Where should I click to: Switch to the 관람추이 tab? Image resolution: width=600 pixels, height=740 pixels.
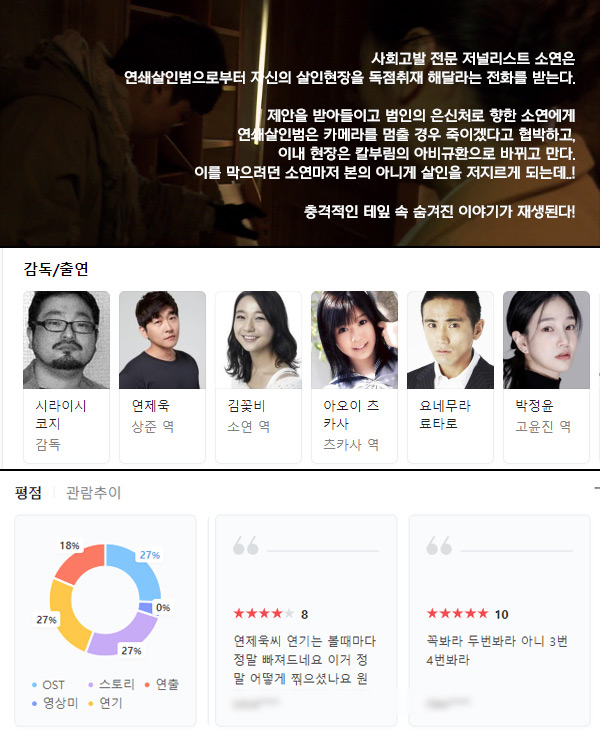point(93,493)
